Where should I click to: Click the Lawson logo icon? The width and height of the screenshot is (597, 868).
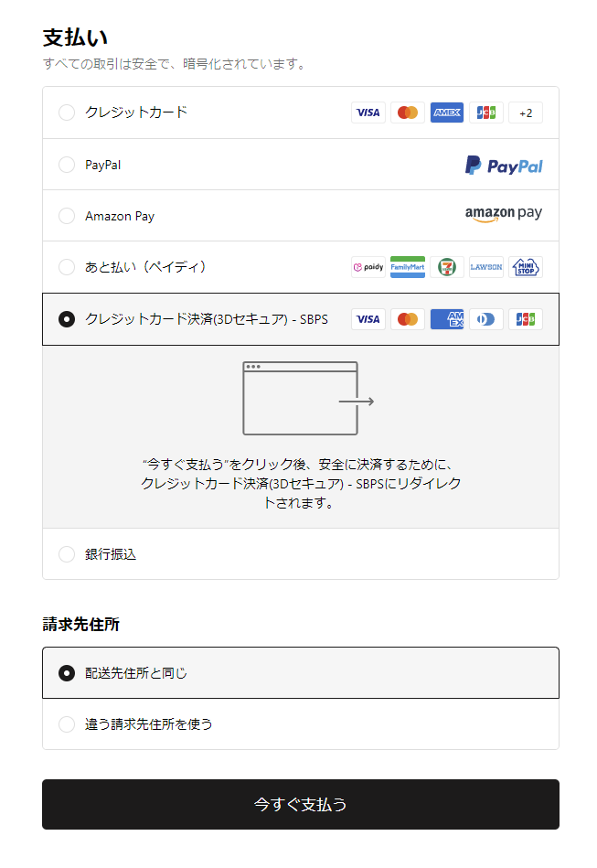coord(486,267)
